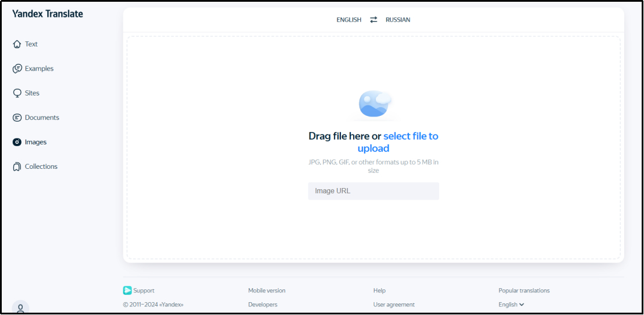Click the picture illustration in upload area

tap(375, 104)
